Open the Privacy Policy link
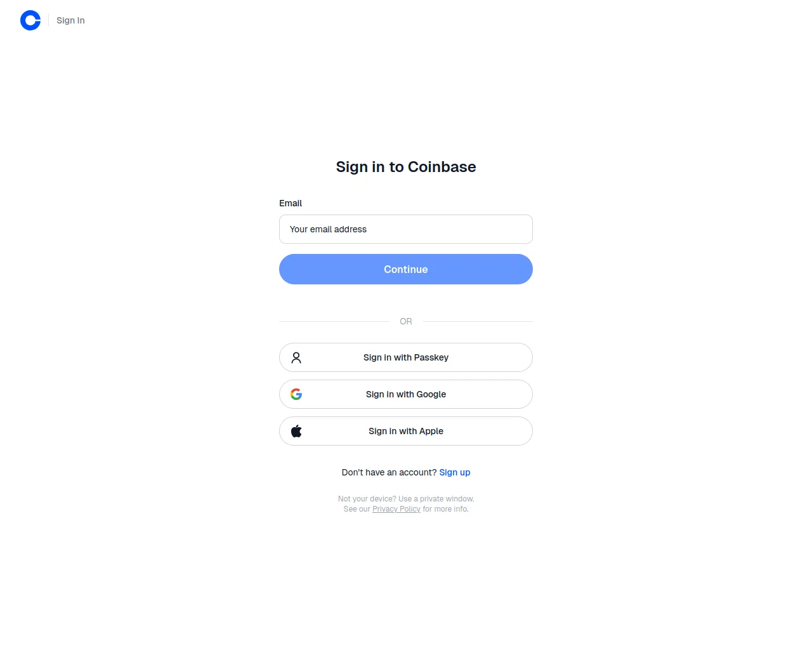 (396, 509)
